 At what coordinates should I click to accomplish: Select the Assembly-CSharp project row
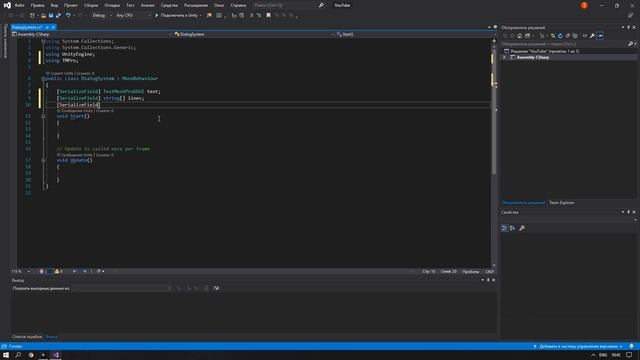tap(569, 58)
